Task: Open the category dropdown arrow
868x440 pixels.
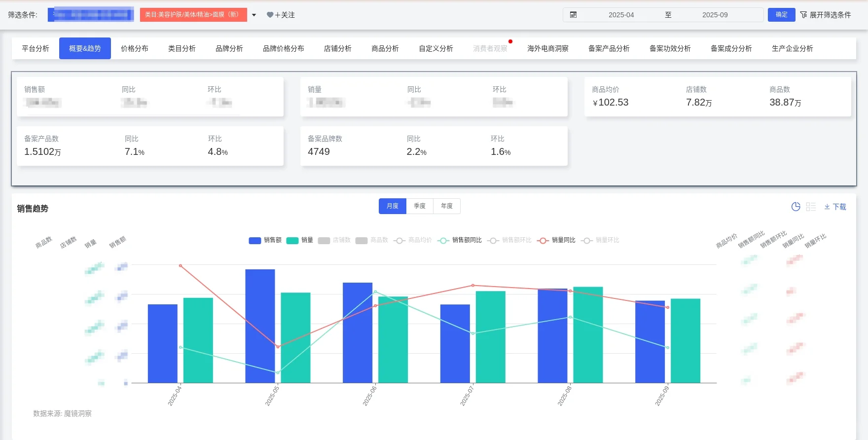Action: pyautogui.click(x=254, y=15)
